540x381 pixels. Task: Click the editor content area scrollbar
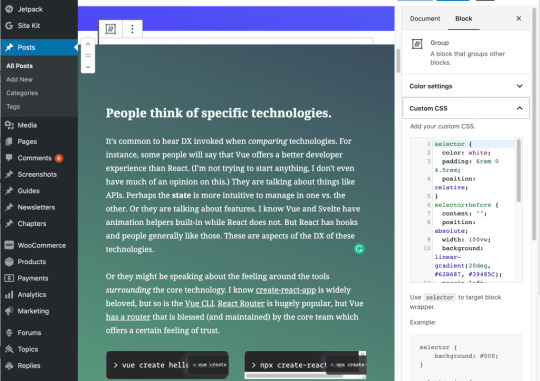[x=398, y=61]
